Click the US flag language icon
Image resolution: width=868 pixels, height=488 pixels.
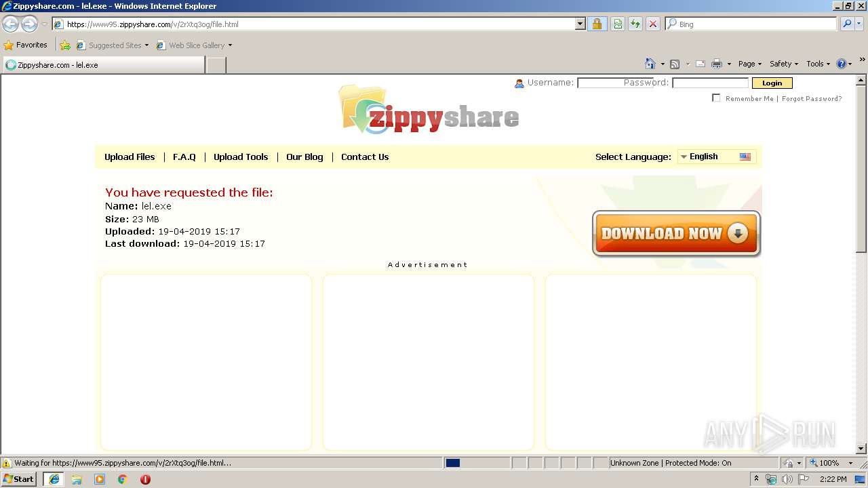pos(745,157)
